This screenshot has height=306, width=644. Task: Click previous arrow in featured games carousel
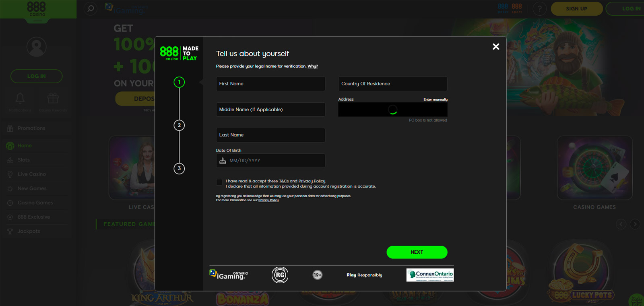[621, 224]
